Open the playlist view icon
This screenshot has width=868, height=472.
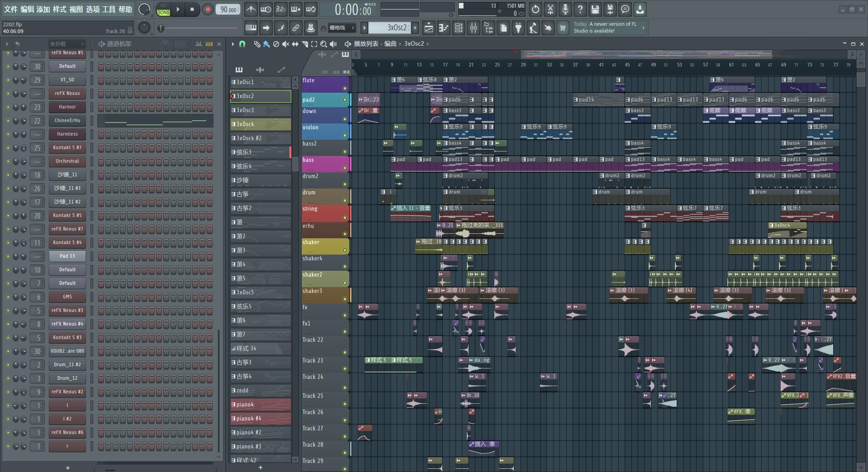pyautogui.click(x=428, y=28)
